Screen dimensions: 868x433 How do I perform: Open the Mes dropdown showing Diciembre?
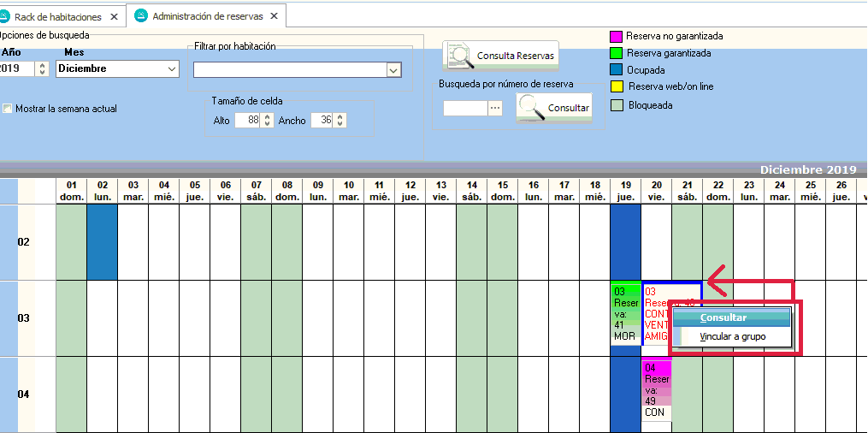(171, 69)
